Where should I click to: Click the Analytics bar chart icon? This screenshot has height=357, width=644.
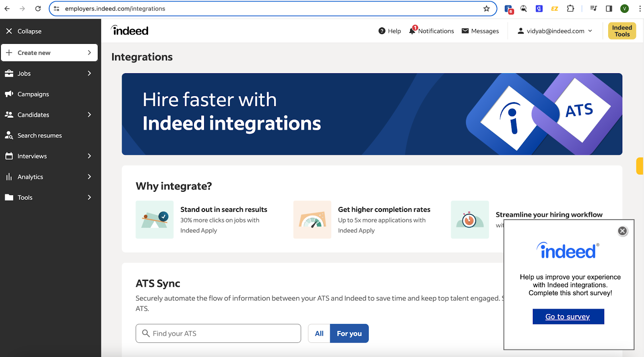[9, 177]
